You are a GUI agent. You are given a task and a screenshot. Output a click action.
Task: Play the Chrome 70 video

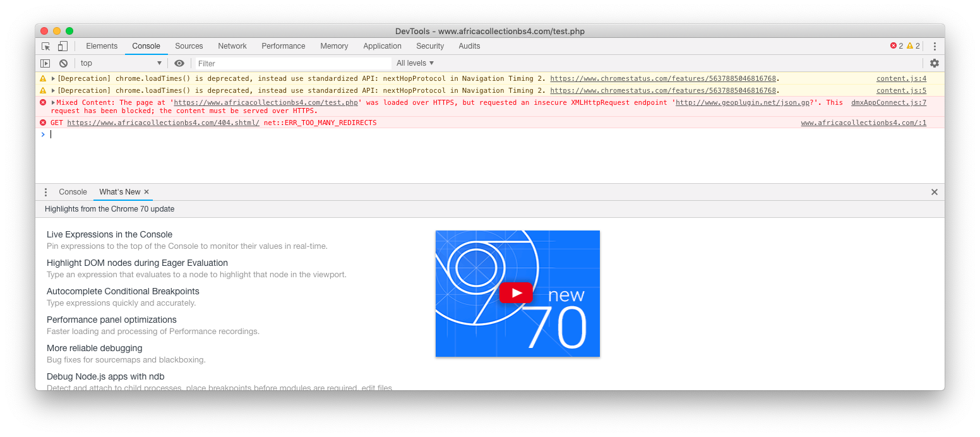[x=516, y=293]
